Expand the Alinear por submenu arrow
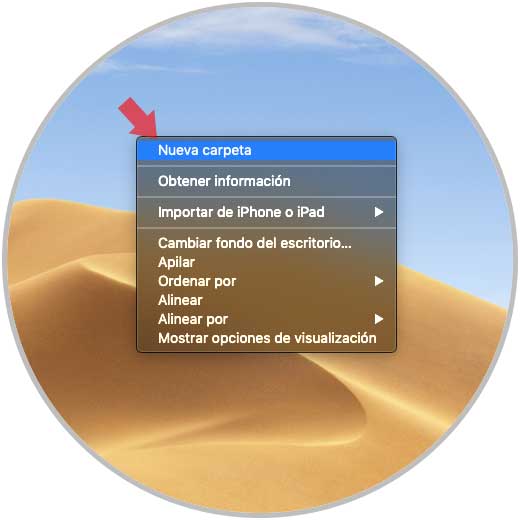The image size is (520, 520). 379,319
